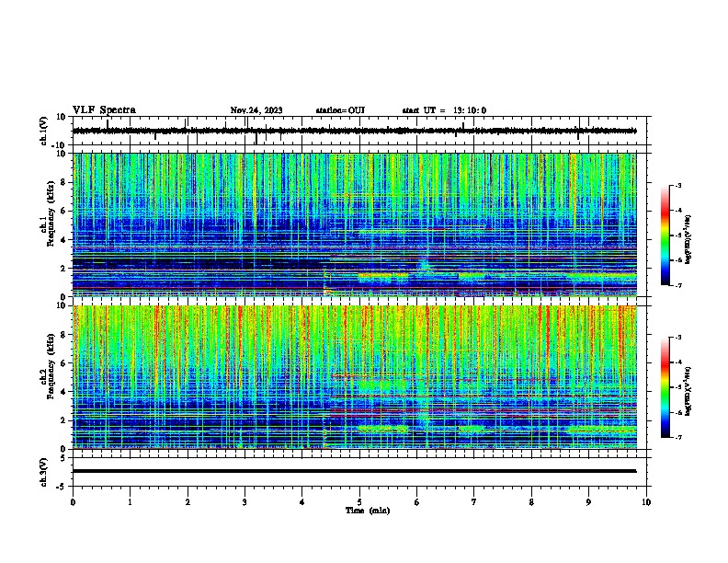Click the 'Time (min)' axis label
728x563 pixels.
[x=368, y=511]
